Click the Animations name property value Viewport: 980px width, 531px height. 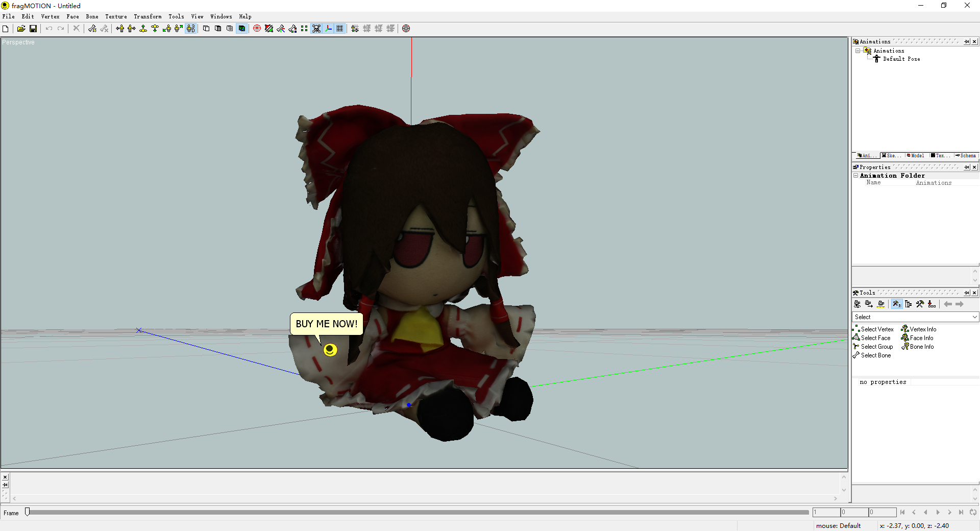(934, 183)
